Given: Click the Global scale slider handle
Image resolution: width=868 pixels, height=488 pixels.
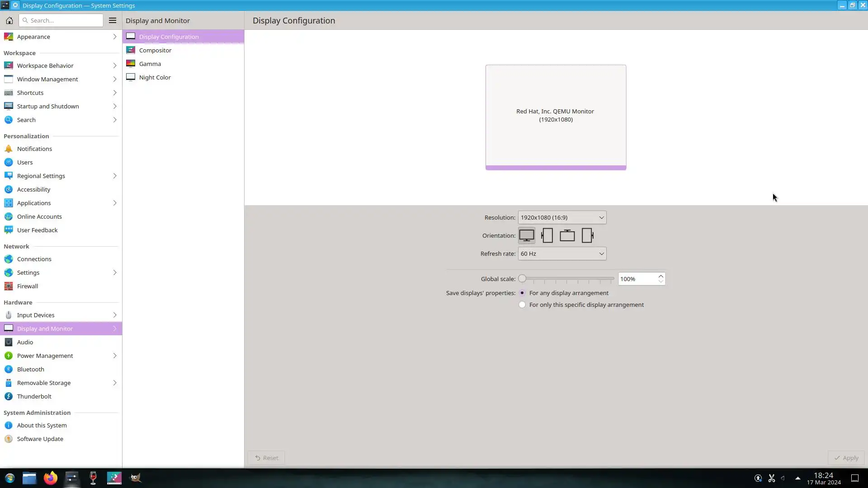Looking at the screenshot, I should (522, 279).
